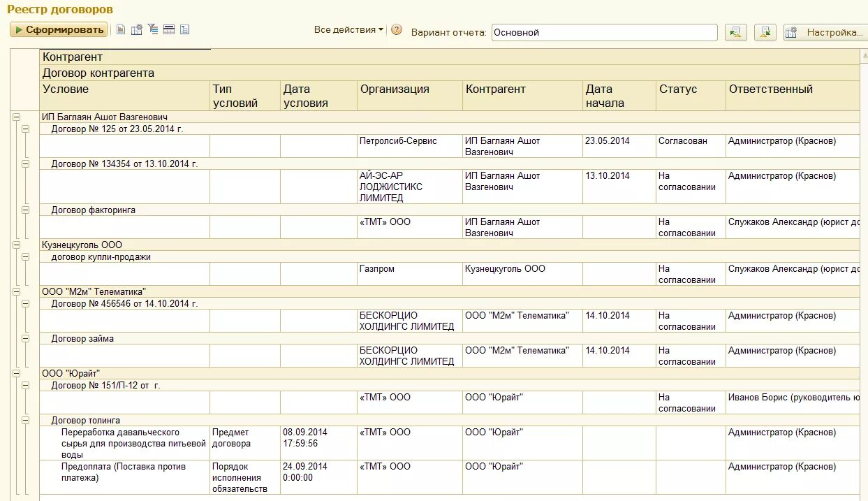Collapse the ООО "М2м" Телематика group
Screen dimensions: 868x501
coord(16,291)
